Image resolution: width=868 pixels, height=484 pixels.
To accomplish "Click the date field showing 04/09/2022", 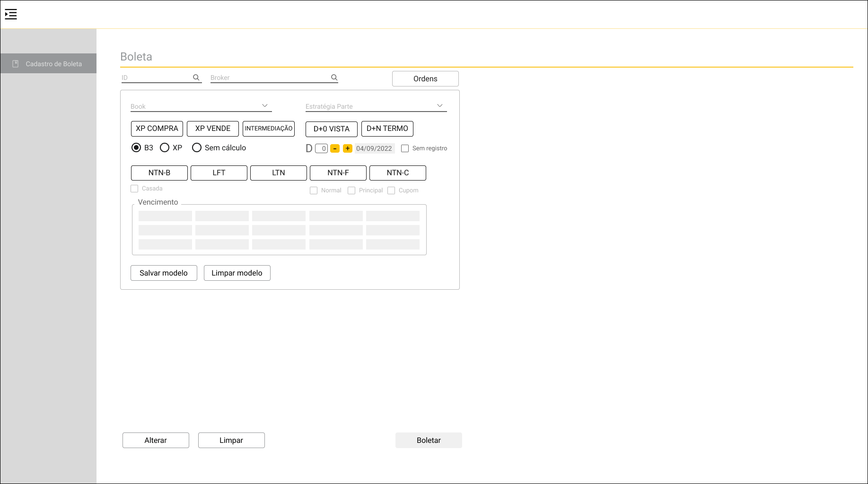I will point(374,148).
